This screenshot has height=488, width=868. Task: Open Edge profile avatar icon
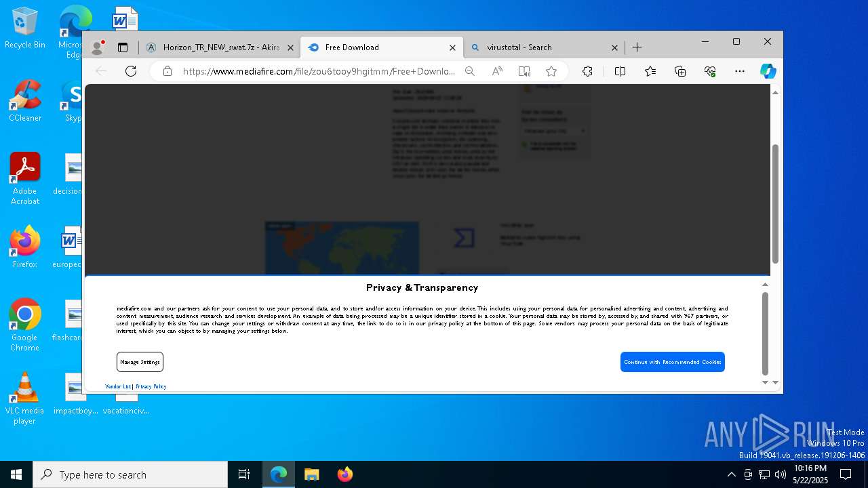coord(97,47)
